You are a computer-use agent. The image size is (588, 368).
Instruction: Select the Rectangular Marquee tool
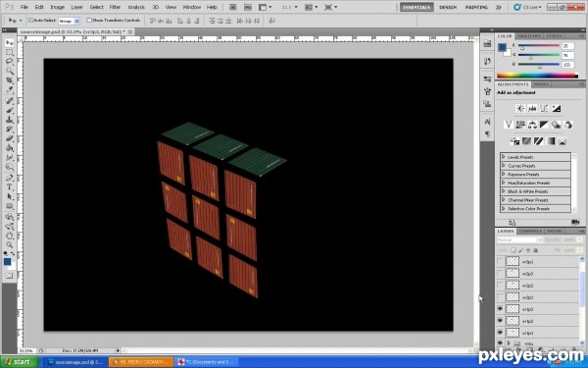click(10, 52)
